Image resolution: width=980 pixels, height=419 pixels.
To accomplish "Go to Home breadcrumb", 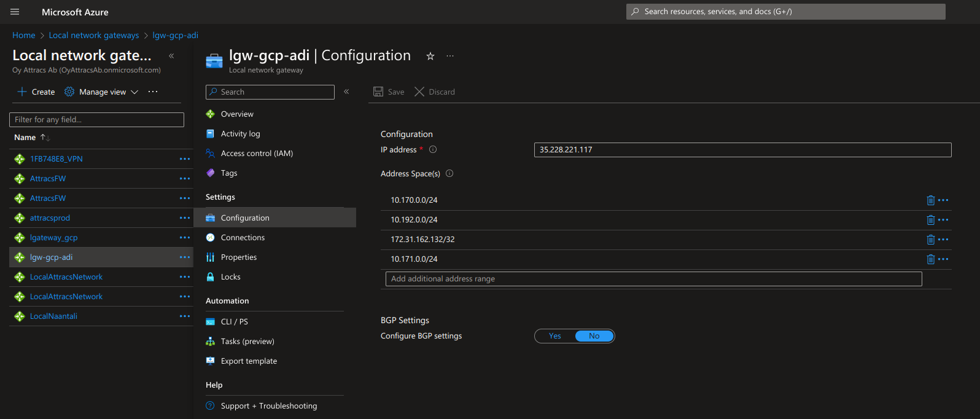I will (x=24, y=35).
